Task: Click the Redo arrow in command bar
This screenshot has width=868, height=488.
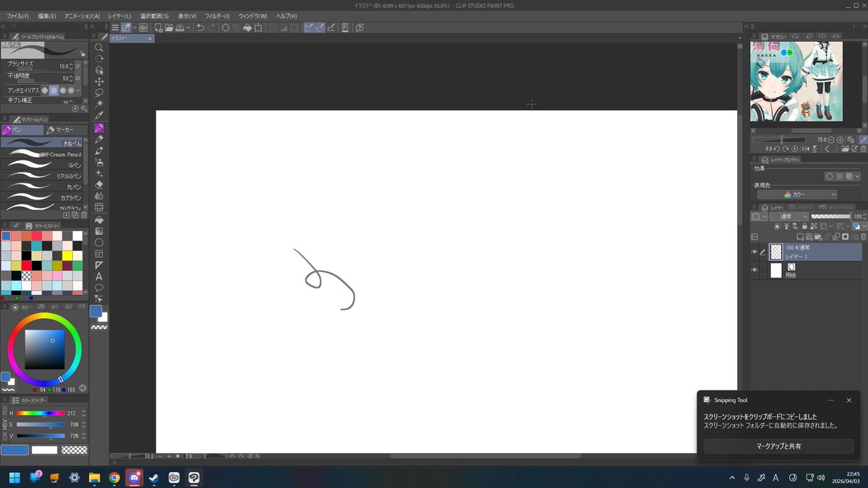Action: point(211,27)
